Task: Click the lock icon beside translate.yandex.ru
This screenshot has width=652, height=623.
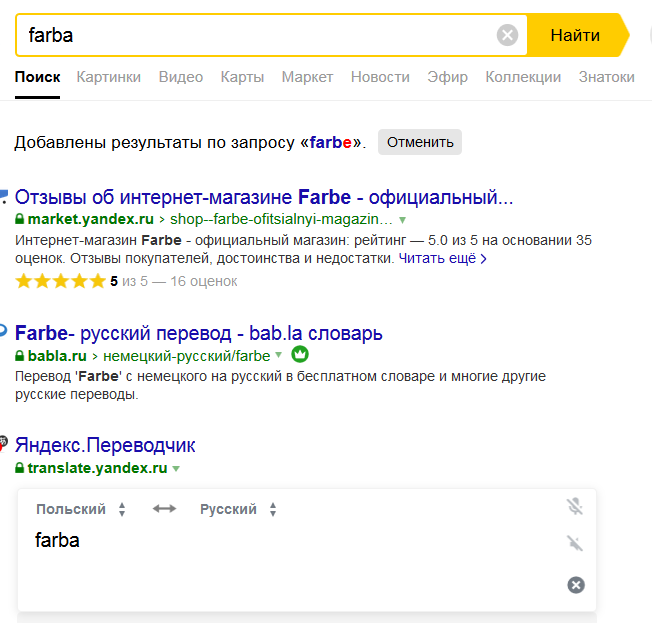Action: tap(20, 468)
